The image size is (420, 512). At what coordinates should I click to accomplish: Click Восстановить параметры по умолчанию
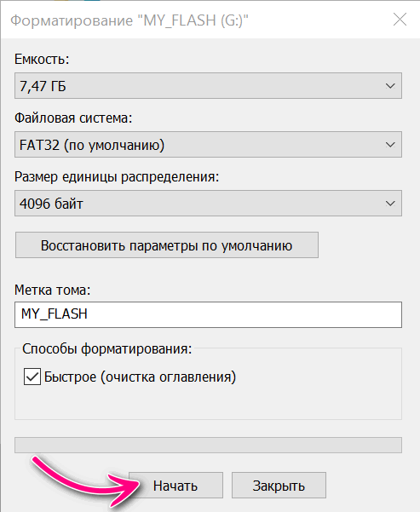tap(167, 244)
